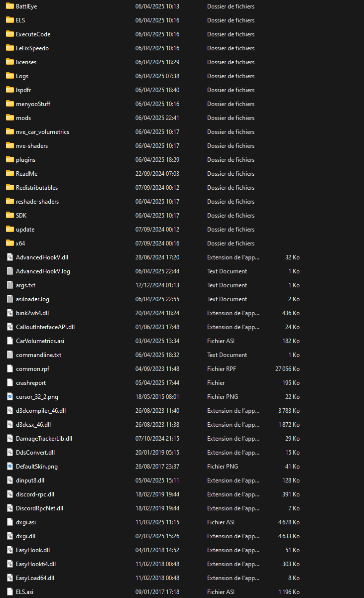
Task: Click the 'Fichier' type of crashreport
Action: point(216,383)
